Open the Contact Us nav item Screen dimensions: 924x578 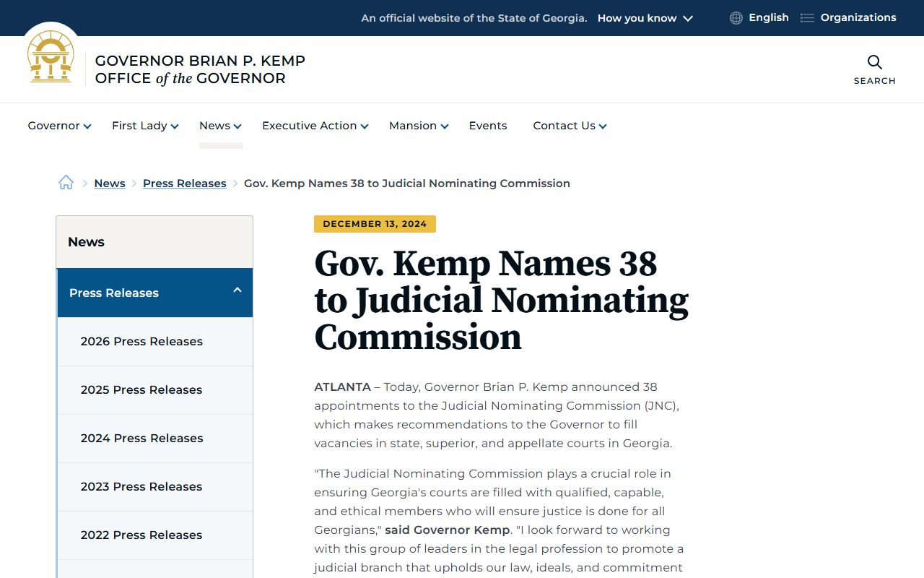(x=564, y=126)
